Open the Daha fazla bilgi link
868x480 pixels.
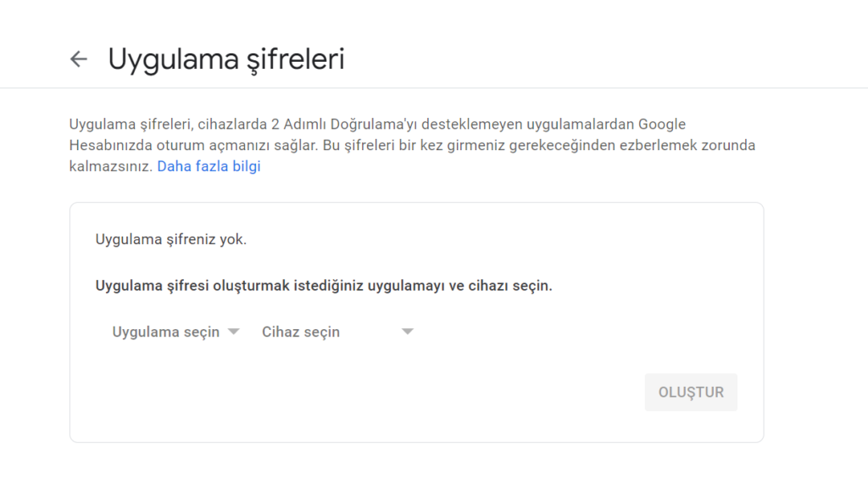tap(209, 166)
